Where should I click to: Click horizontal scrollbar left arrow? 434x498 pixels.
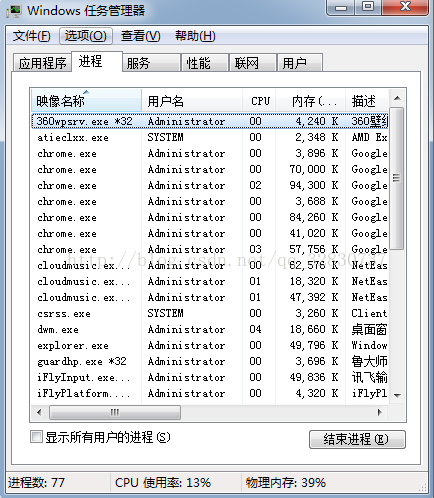pyautogui.click(x=39, y=413)
